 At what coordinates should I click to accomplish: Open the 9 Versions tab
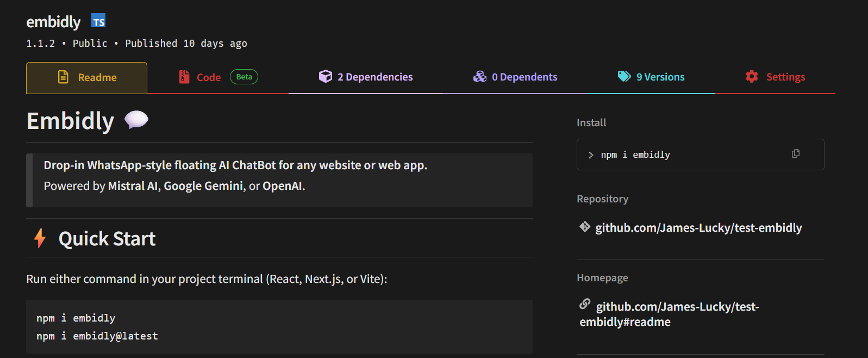(651, 78)
